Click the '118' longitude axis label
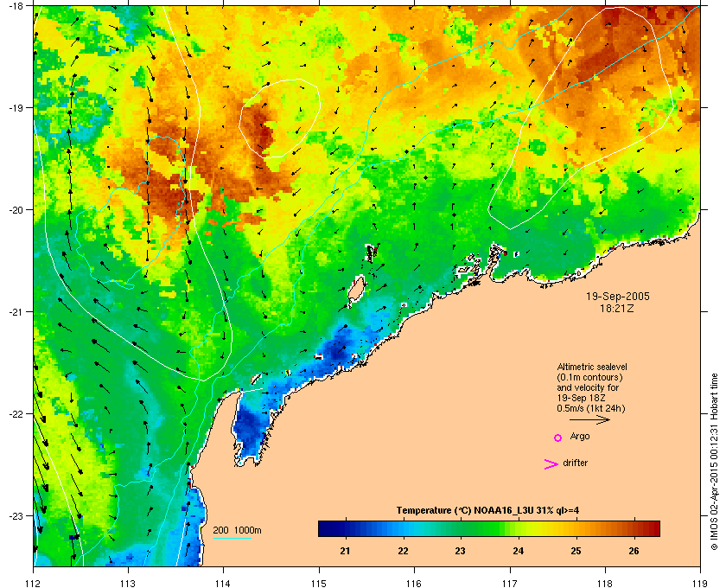The height and width of the screenshot is (588, 726). 605,583
